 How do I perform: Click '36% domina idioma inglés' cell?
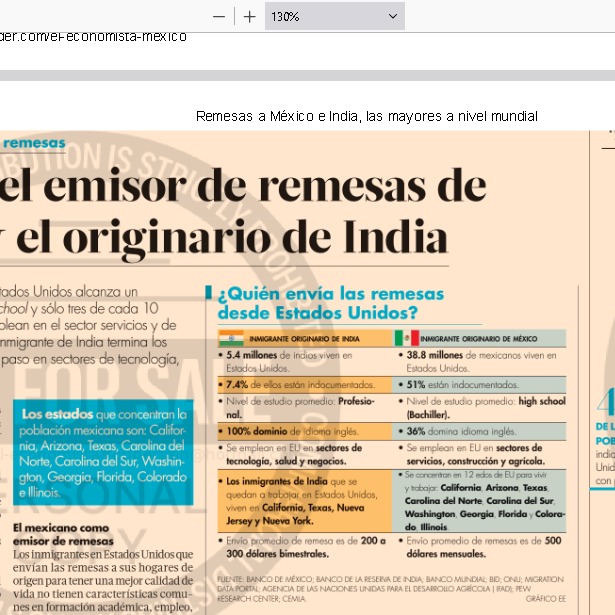[x=479, y=431]
